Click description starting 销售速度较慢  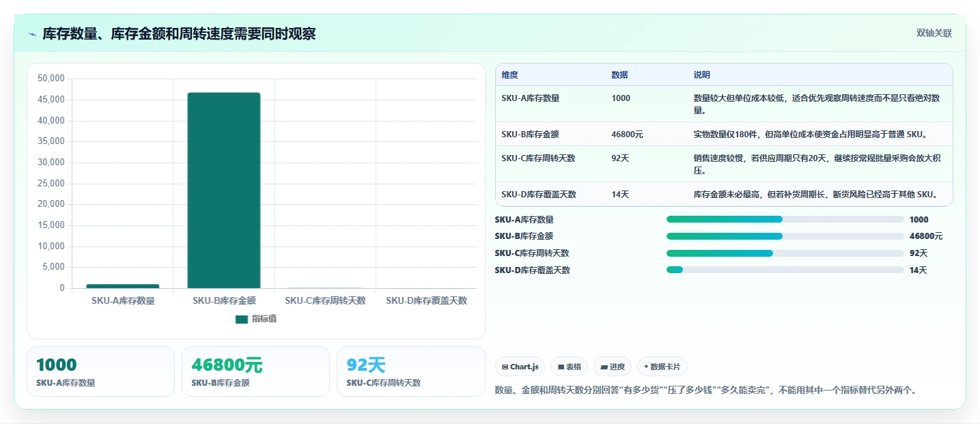click(817, 165)
